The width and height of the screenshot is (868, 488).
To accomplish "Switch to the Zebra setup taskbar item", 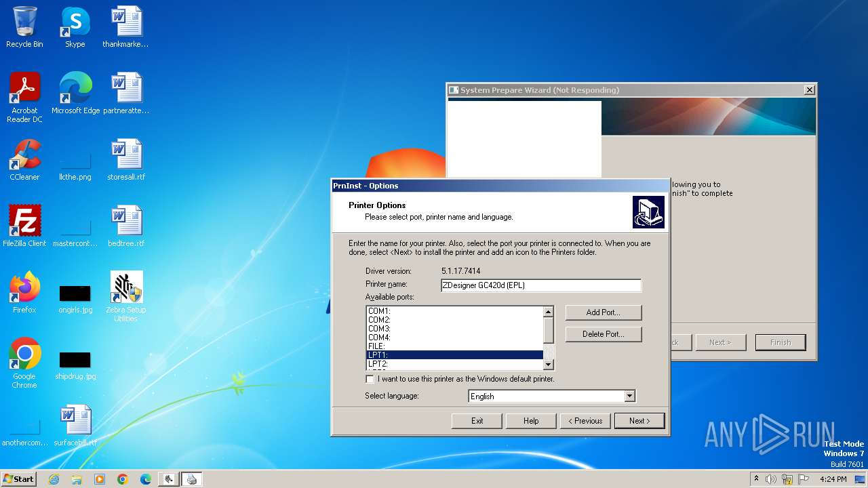I will (169, 479).
